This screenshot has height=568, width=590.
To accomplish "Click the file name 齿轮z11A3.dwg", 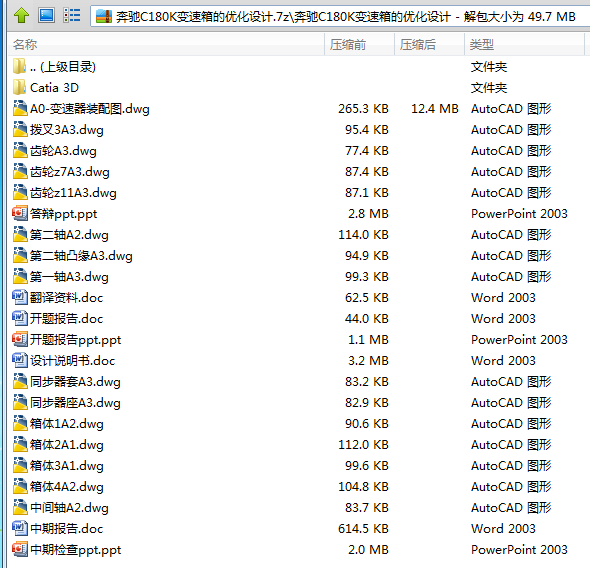I will coord(73,193).
